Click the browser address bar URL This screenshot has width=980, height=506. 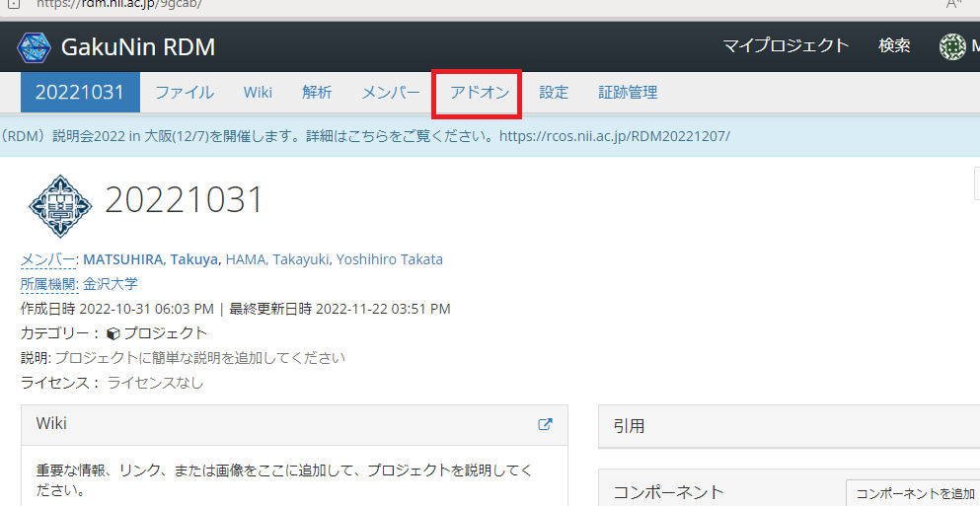[118, 4]
